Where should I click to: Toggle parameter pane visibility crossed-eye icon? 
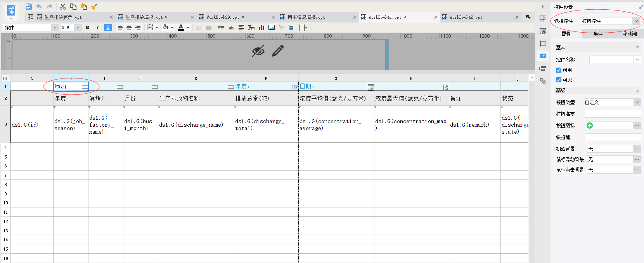[x=258, y=51]
